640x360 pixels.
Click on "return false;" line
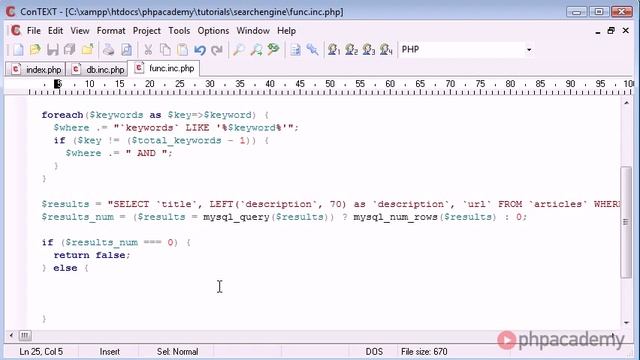pos(92,255)
